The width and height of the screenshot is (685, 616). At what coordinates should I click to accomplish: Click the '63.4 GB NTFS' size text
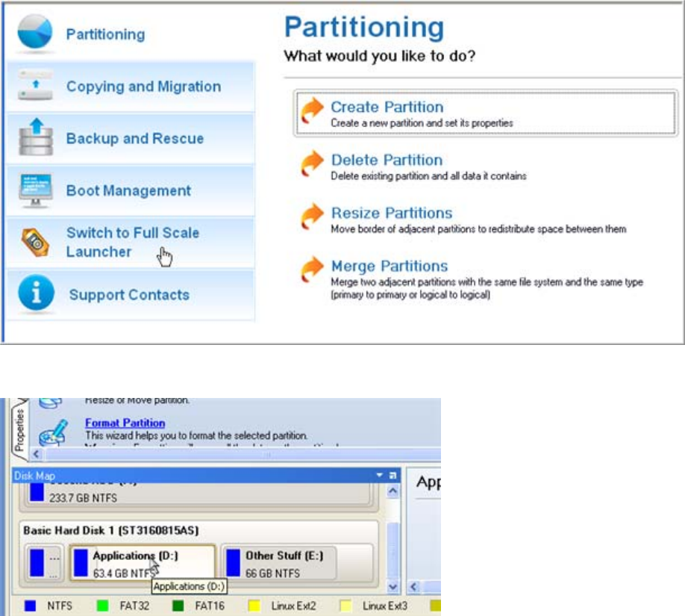pos(124,573)
